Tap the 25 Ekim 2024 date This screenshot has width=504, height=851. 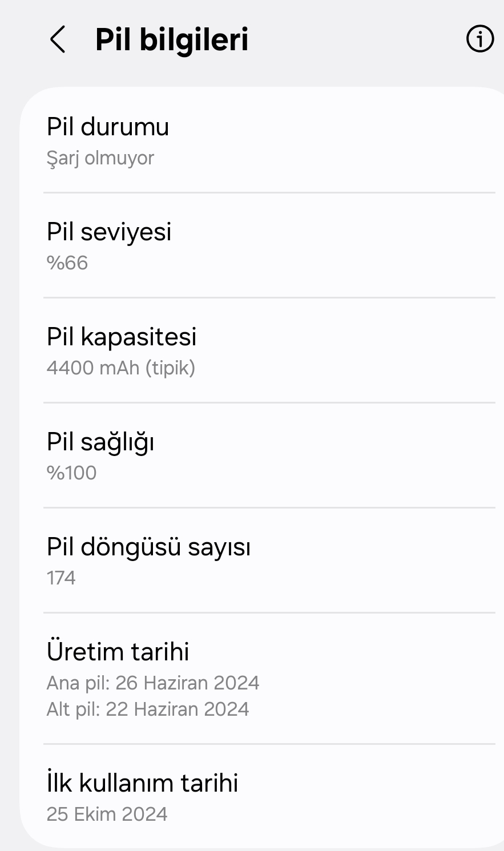click(x=107, y=814)
